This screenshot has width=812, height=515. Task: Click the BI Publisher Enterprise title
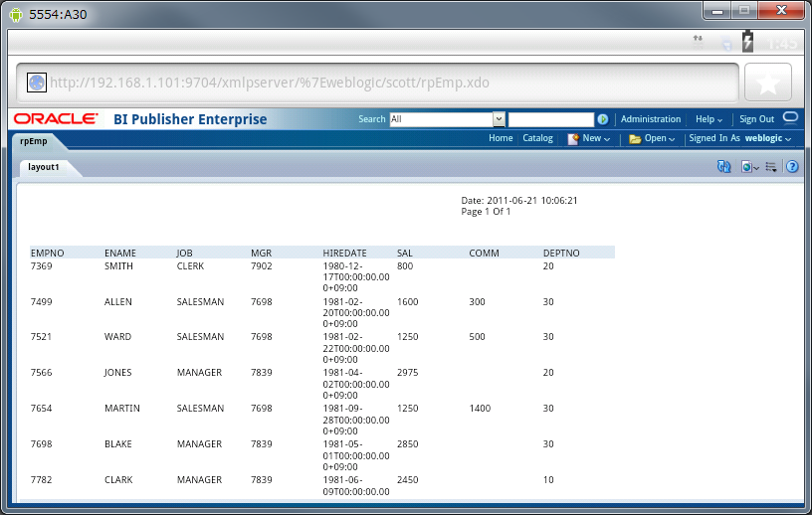coord(190,119)
